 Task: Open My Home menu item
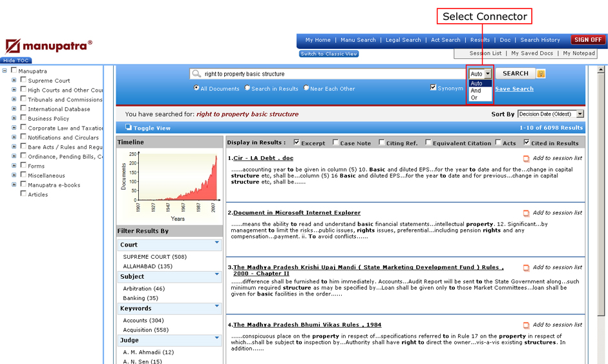pyautogui.click(x=318, y=40)
